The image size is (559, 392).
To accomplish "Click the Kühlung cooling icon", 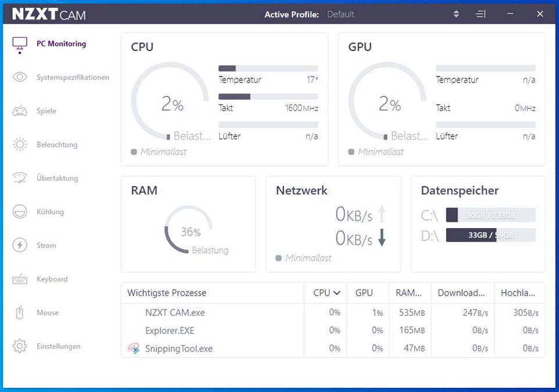I will [x=20, y=211].
